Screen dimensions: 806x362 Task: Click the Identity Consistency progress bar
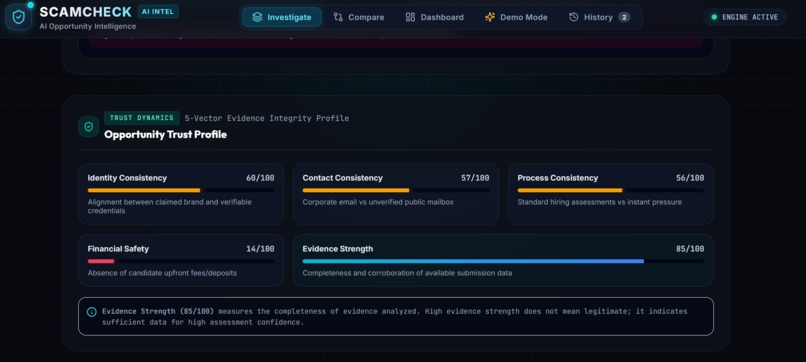click(181, 190)
